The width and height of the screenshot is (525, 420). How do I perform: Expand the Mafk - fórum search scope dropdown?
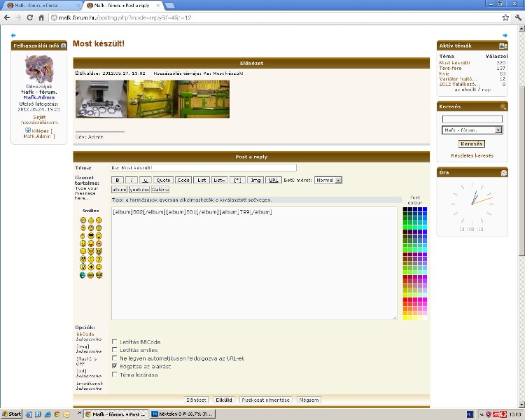[x=472, y=130]
